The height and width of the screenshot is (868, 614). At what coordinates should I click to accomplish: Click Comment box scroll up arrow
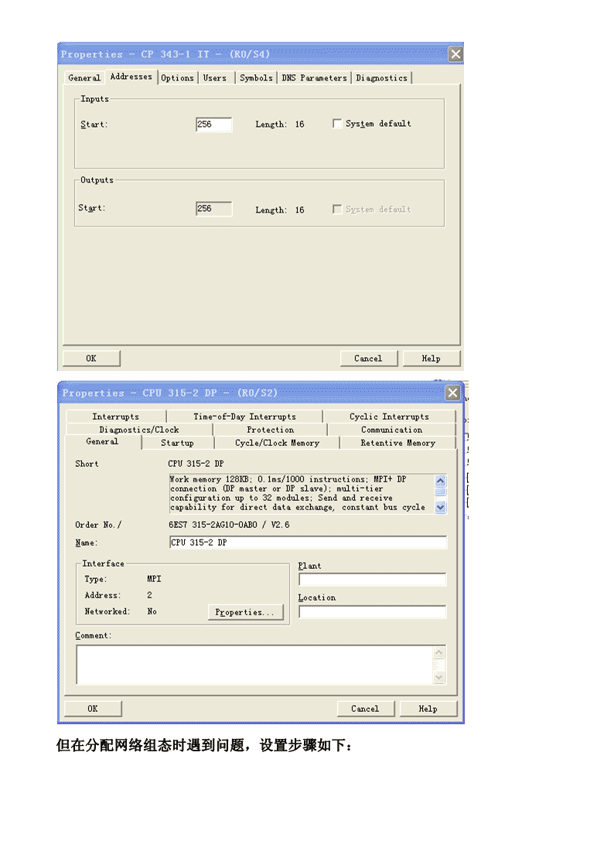pyautogui.click(x=439, y=652)
